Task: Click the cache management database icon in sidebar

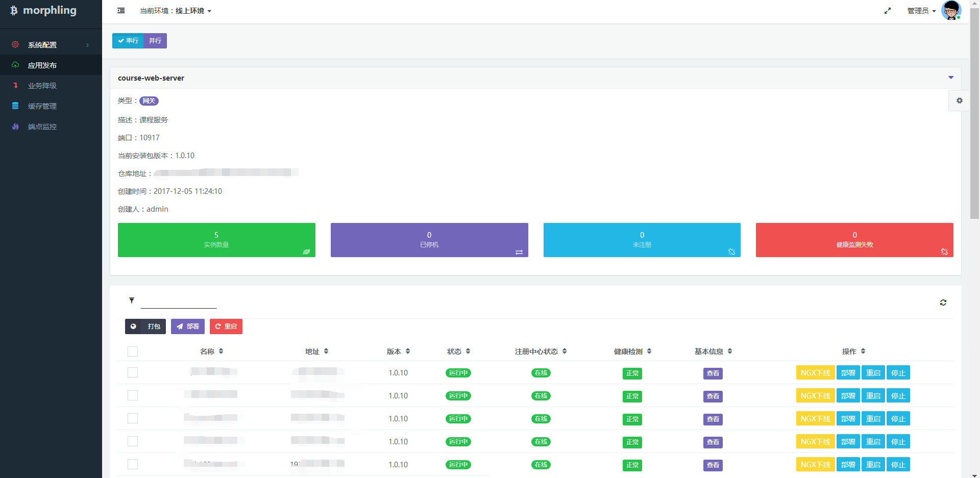Action: (15, 106)
